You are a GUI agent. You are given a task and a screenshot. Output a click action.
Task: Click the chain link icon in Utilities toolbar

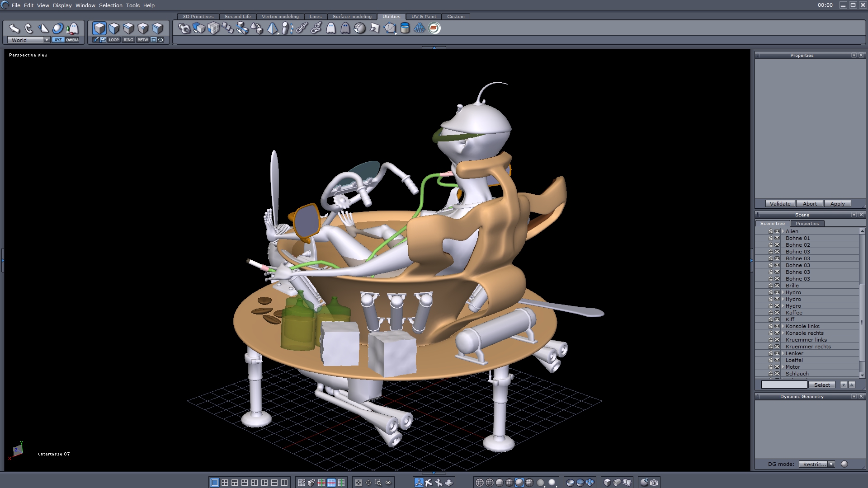click(302, 28)
